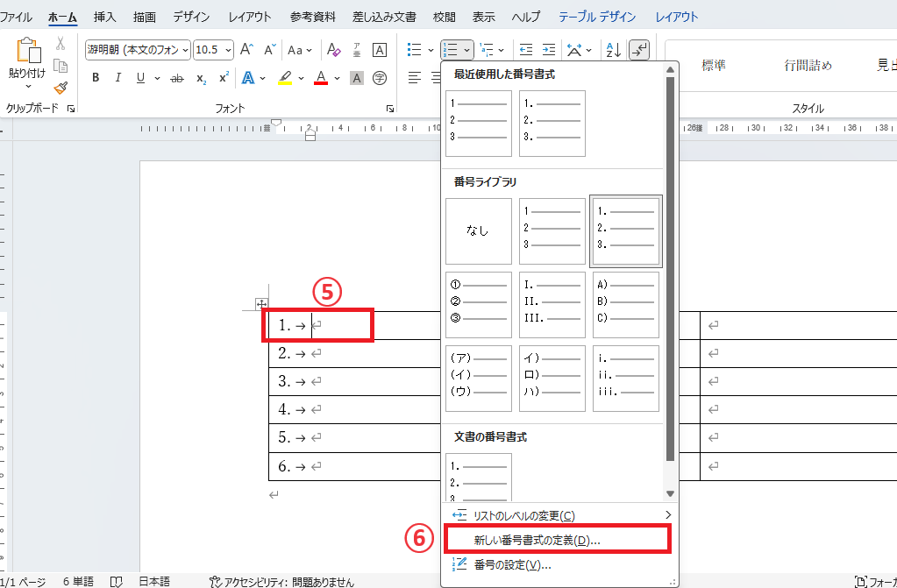Apply text effects with the blue A icon

(247, 78)
